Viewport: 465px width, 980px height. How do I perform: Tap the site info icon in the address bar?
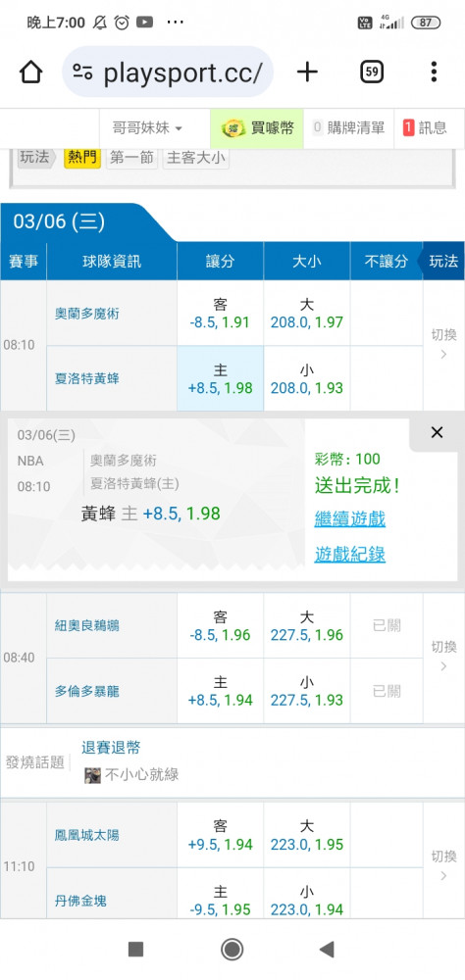pos(82,73)
